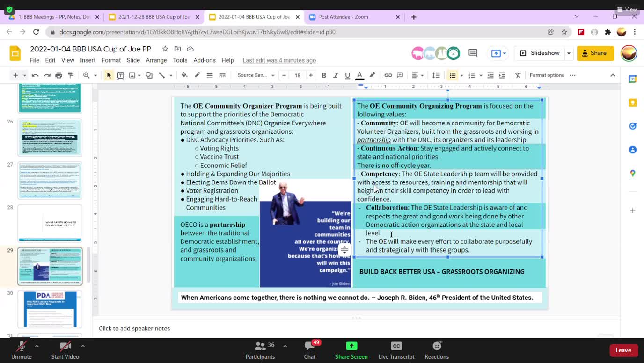Open the Border dash options
644x363 pixels.
pos(222,75)
